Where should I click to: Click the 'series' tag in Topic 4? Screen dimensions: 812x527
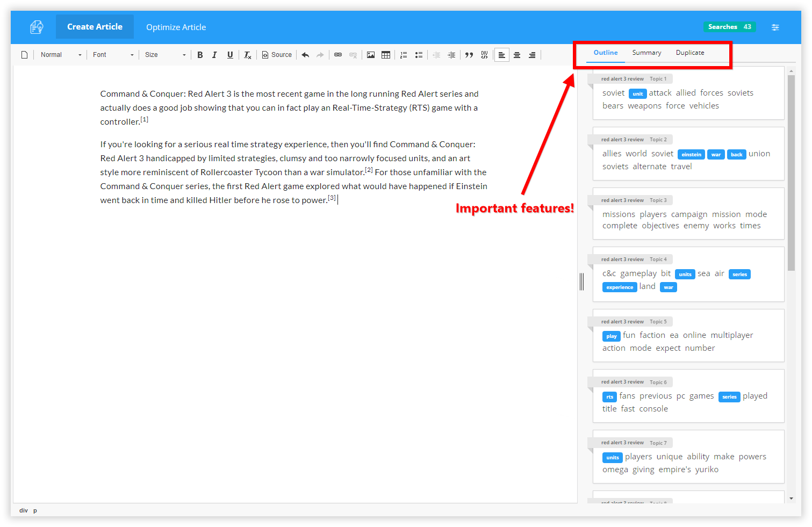pyautogui.click(x=739, y=275)
